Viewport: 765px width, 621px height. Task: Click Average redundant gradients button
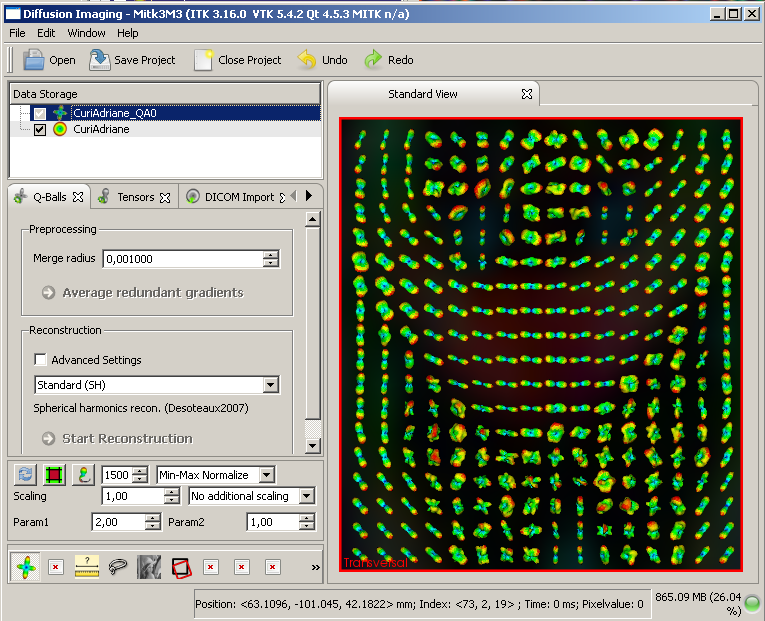pyautogui.click(x=143, y=293)
